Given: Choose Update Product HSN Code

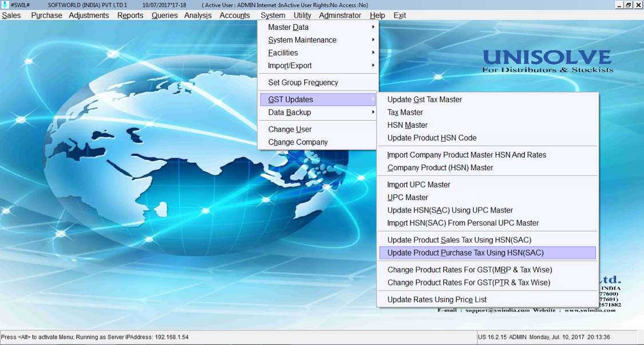Looking at the screenshot, I should [x=488, y=138].
